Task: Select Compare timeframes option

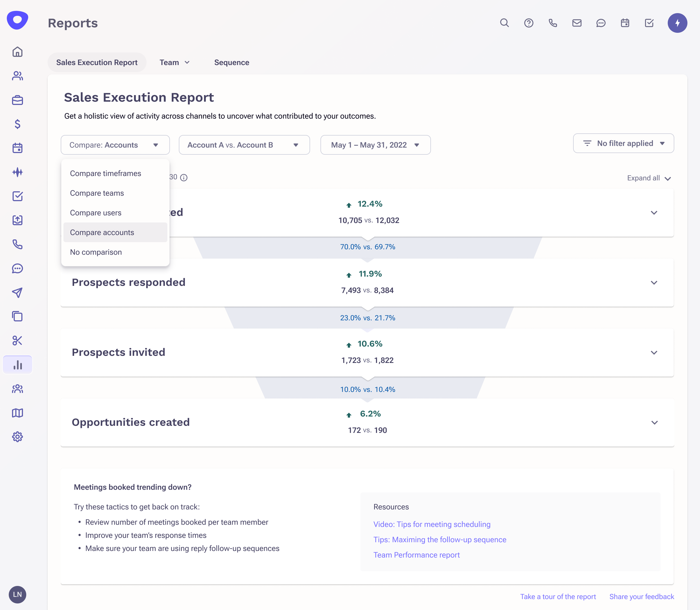Action: (106, 173)
